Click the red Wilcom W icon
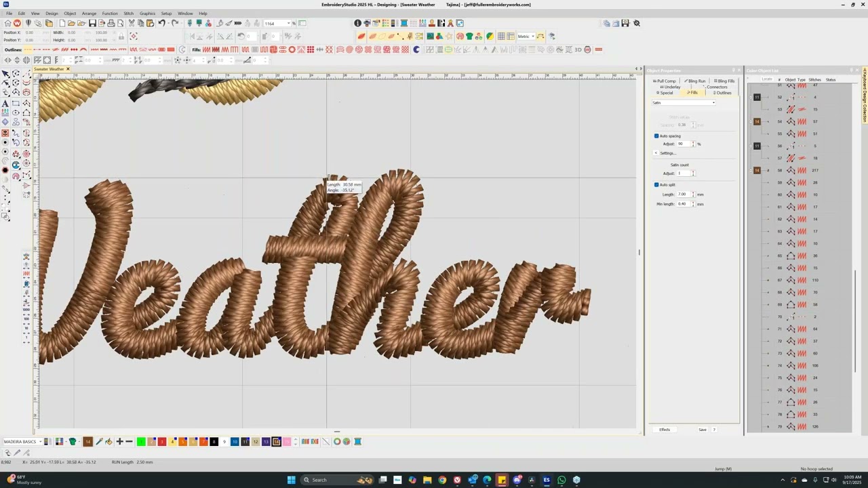 tap(17, 23)
